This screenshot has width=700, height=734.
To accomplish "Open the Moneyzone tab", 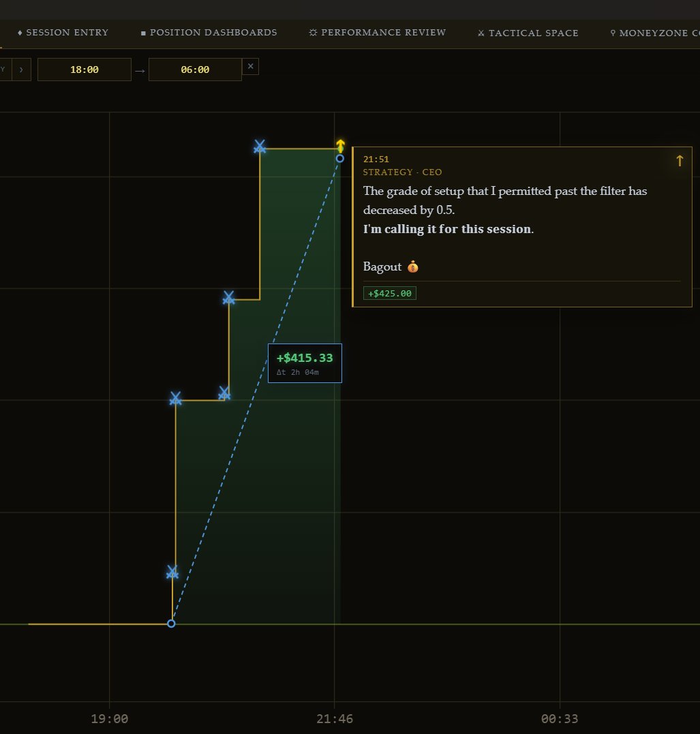I will [655, 33].
